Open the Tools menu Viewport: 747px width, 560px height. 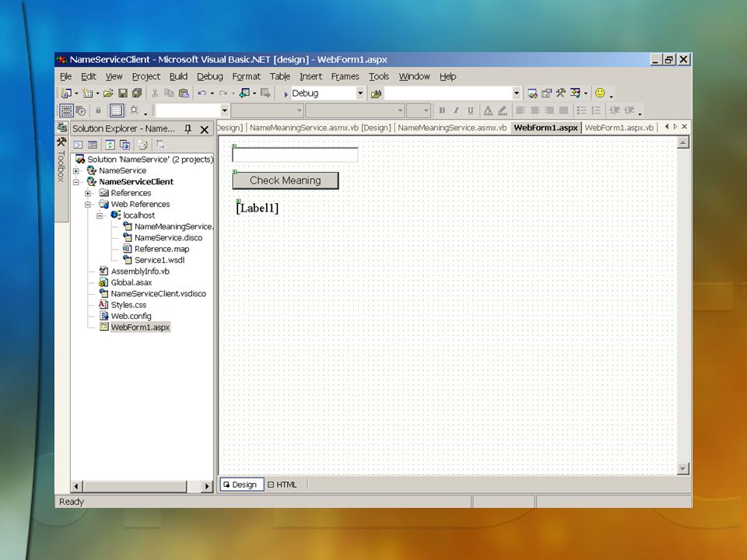click(x=379, y=76)
